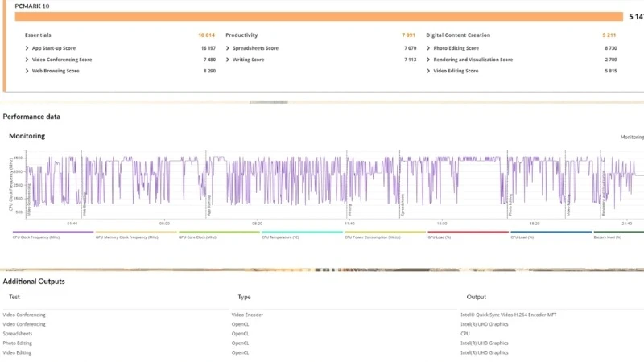644x362 pixels.
Task: Click the Performance data heading
Action: pos(31,117)
